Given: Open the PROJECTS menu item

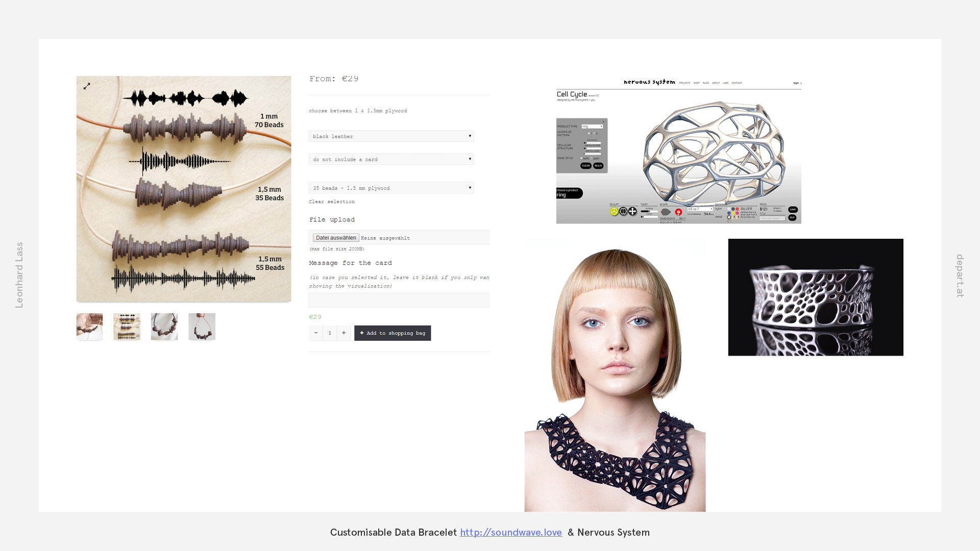Looking at the screenshot, I should point(684,83).
